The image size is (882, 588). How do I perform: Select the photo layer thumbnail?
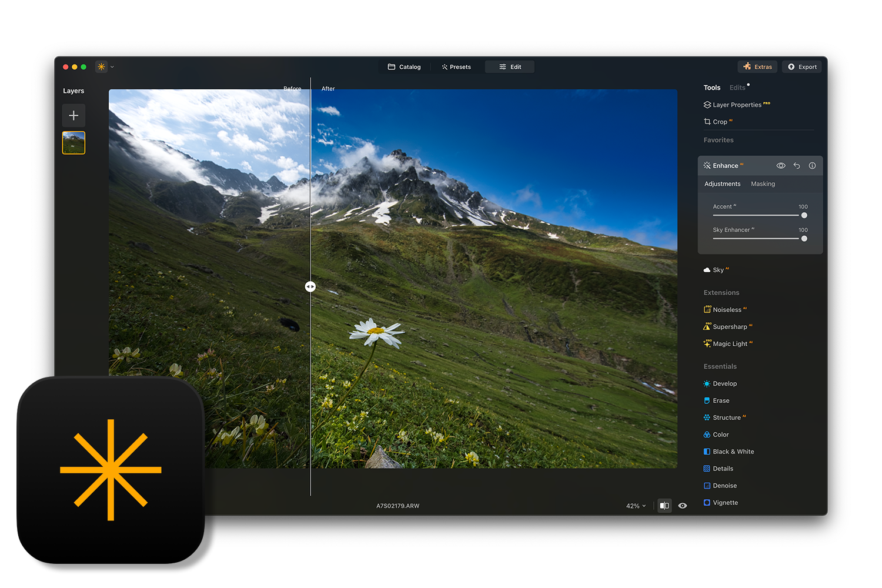coord(73,143)
